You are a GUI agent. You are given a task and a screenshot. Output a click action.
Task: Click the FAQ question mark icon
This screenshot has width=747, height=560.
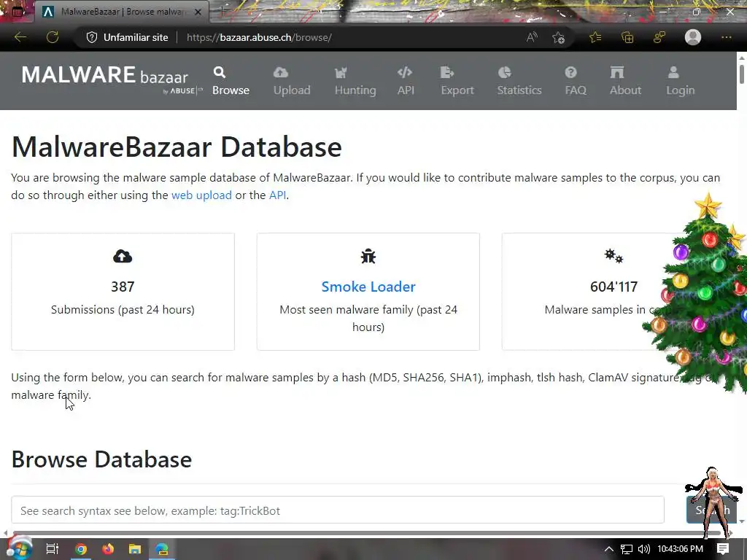pos(570,72)
